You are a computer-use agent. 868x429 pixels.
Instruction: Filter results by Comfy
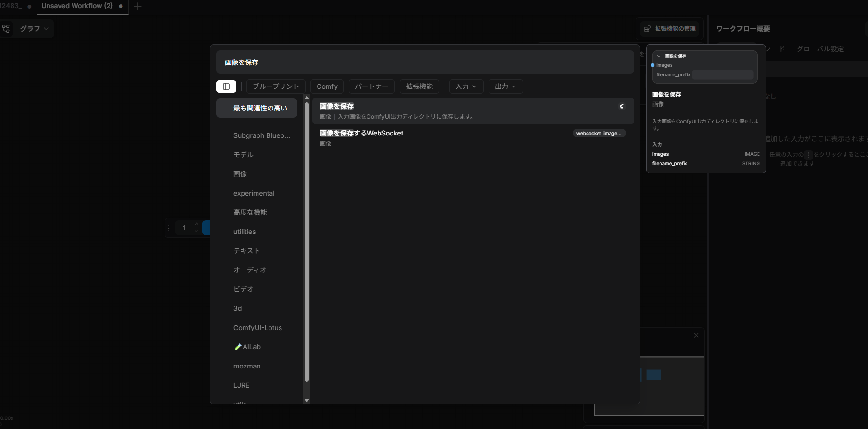click(327, 86)
